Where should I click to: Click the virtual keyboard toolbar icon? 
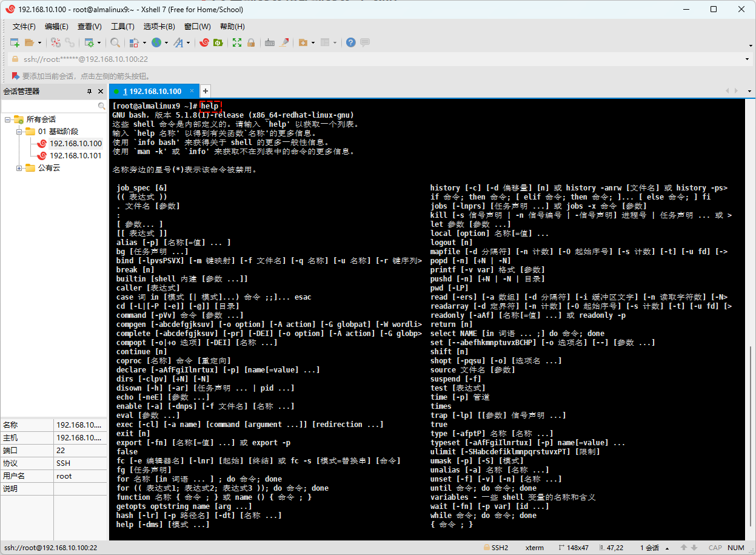pos(270,42)
